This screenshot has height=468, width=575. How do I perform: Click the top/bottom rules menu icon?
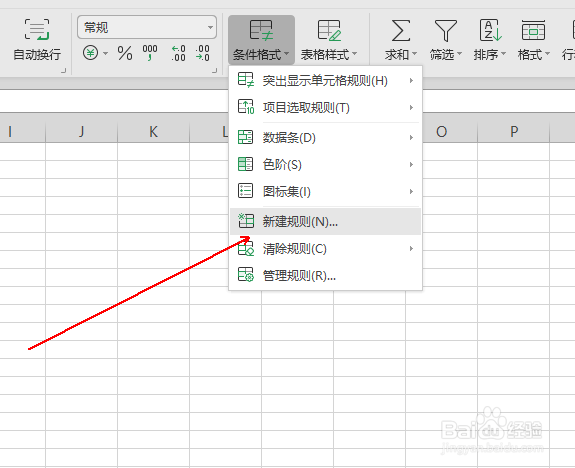tap(246, 107)
